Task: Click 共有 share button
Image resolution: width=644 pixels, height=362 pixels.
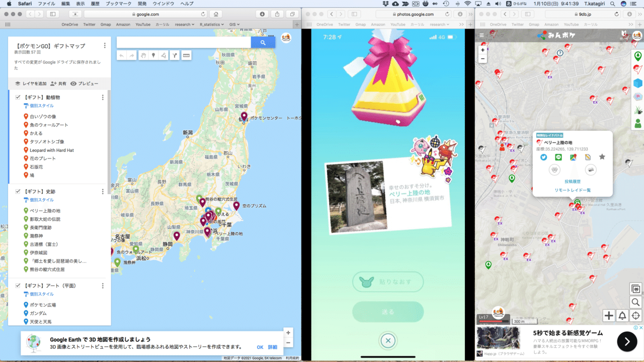Action: [58, 83]
